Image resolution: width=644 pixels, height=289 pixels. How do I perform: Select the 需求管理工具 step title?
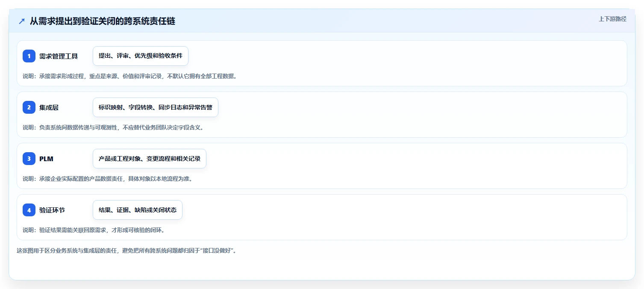point(59,56)
